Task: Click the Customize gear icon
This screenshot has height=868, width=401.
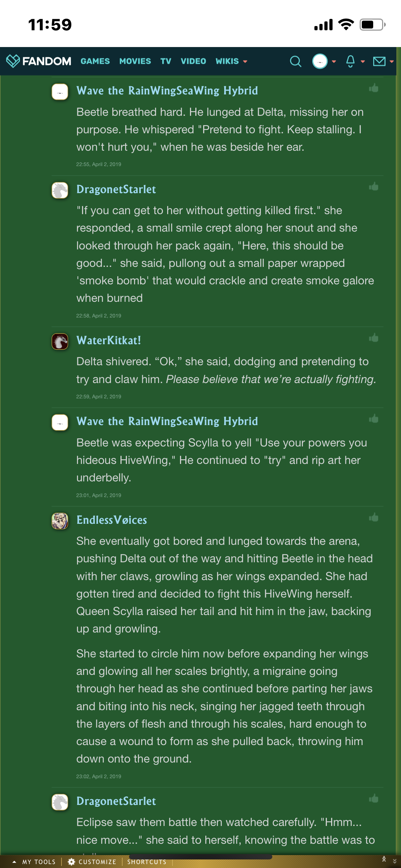Action: tap(71, 862)
